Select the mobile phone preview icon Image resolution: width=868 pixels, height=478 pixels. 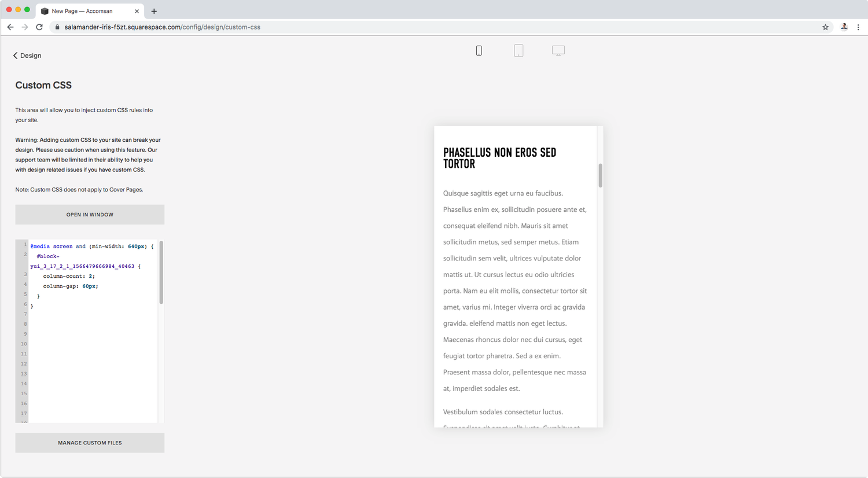tap(479, 50)
